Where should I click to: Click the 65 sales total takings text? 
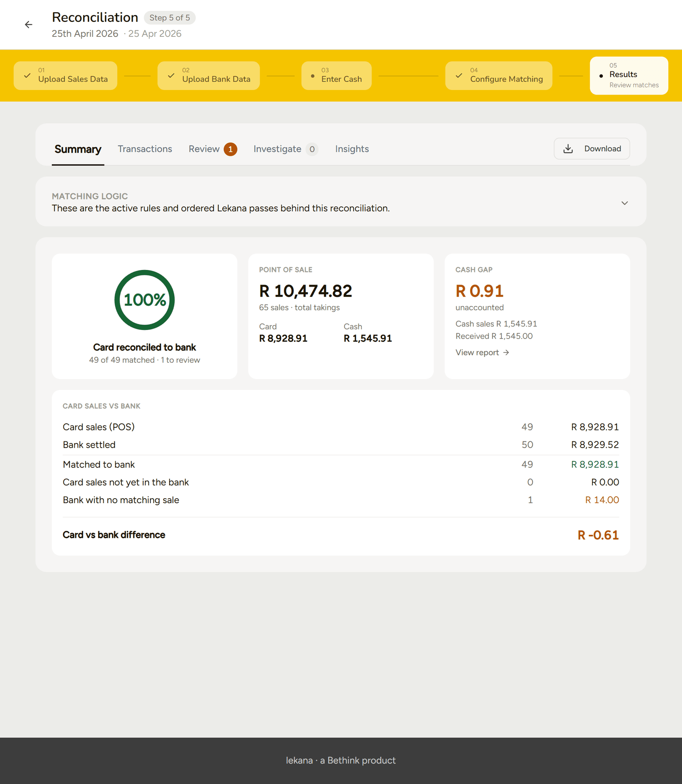click(x=300, y=308)
